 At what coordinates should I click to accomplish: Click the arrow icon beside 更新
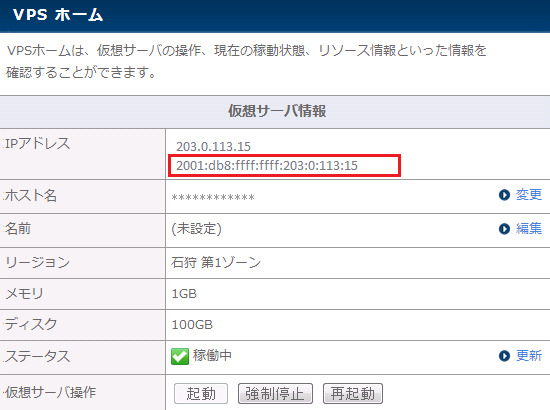point(504,356)
